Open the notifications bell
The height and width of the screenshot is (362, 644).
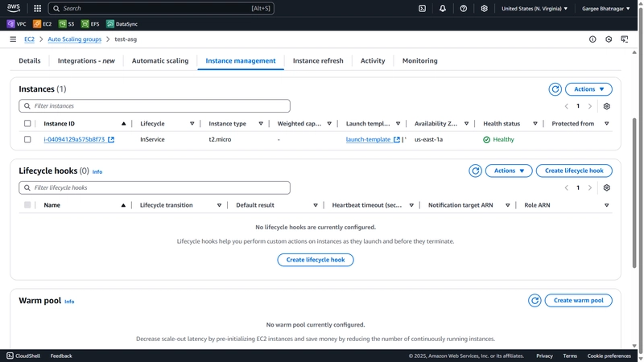tap(442, 8)
